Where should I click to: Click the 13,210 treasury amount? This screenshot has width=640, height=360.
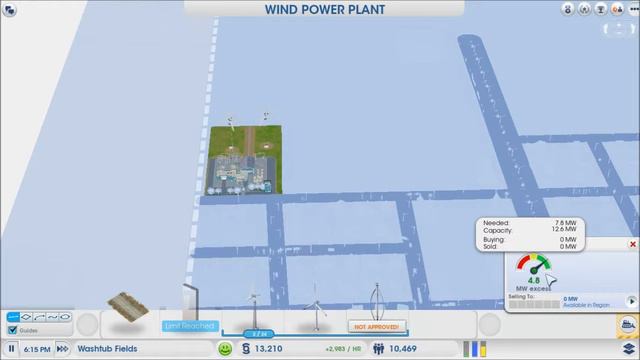point(268,349)
